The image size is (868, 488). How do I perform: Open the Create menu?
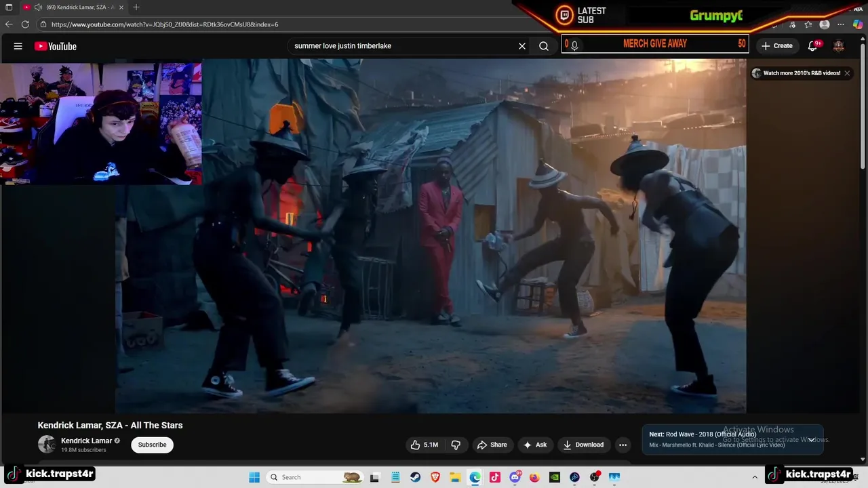[x=777, y=46]
